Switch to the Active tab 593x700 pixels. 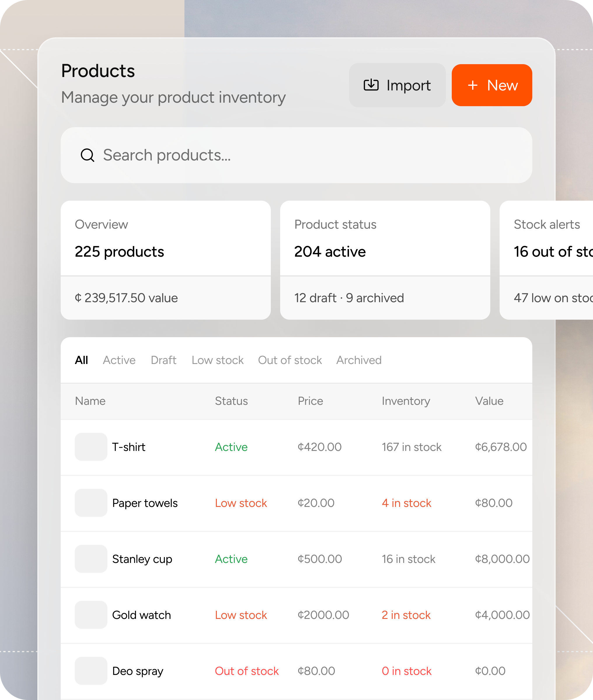[x=119, y=360]
